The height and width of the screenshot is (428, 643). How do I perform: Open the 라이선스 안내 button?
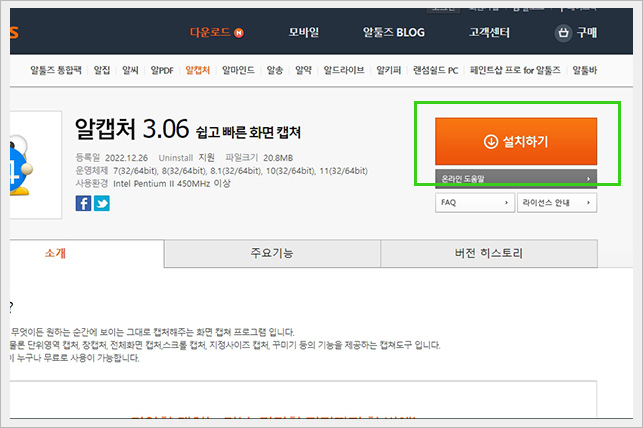pyautogui.click(x=557, y=203)
